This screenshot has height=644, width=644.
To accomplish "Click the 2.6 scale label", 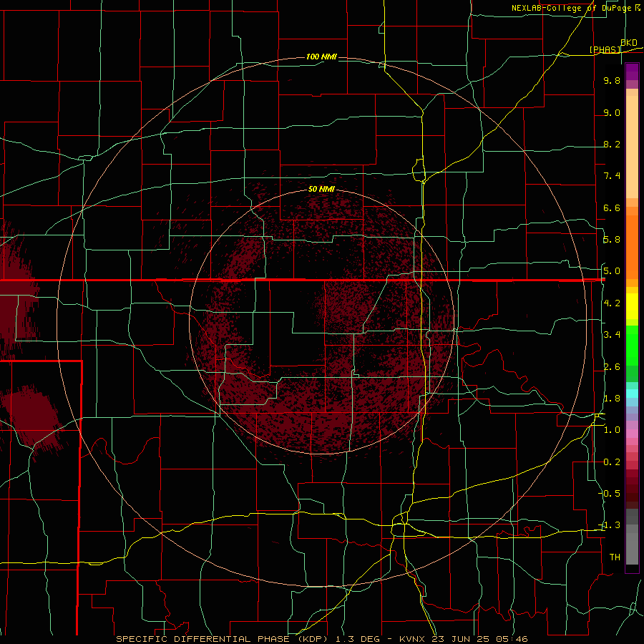I will tap(612, 367).
